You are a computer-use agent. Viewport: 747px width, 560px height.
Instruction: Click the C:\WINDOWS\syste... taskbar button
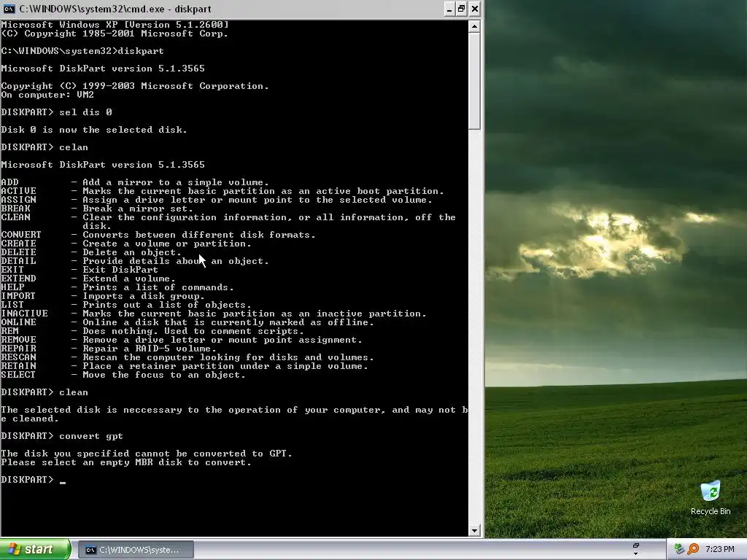[136, 550]
